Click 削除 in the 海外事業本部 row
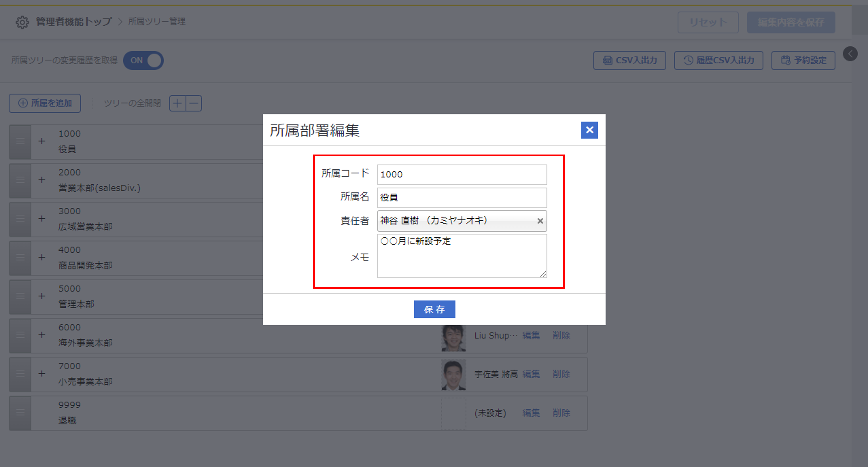Screen dimensions: 868x467 click(x=561, y=335)
